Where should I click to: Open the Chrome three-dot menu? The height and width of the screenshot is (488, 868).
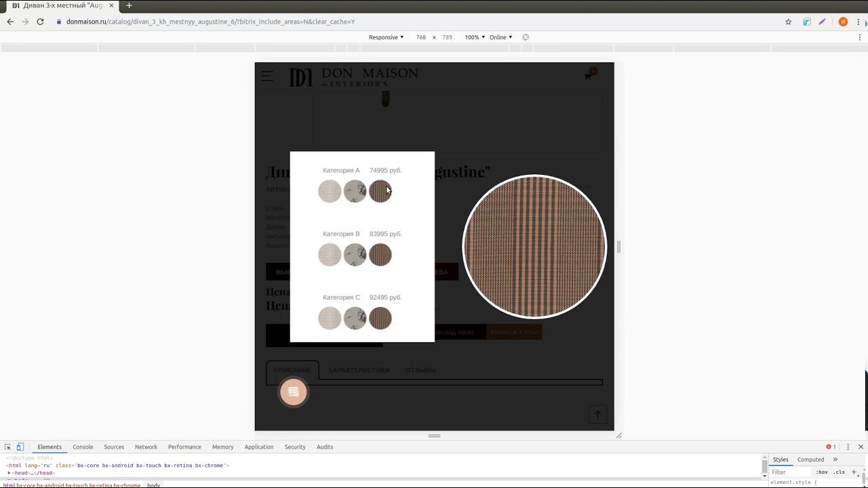click(859, 22)
